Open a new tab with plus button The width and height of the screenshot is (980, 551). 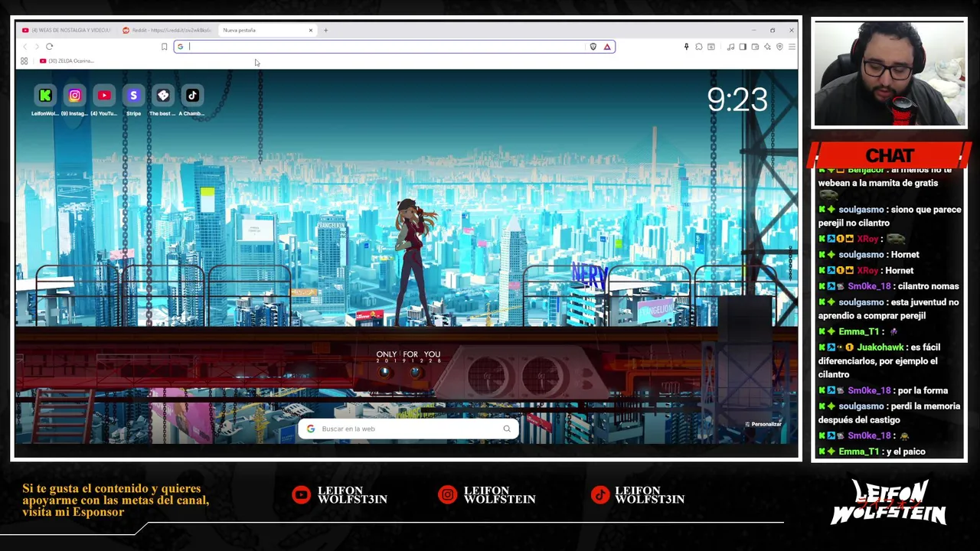(x=325, y=30)
